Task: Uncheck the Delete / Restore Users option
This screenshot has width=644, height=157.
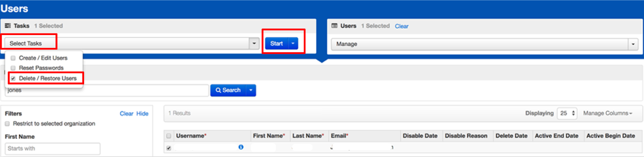Action: (13, 78)
